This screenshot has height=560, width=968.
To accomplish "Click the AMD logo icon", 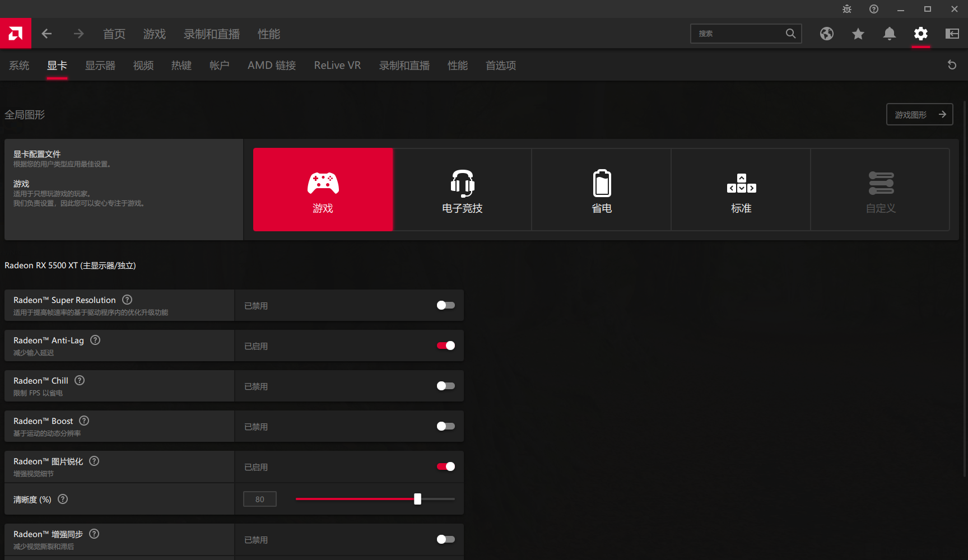I will click(16, 34).
